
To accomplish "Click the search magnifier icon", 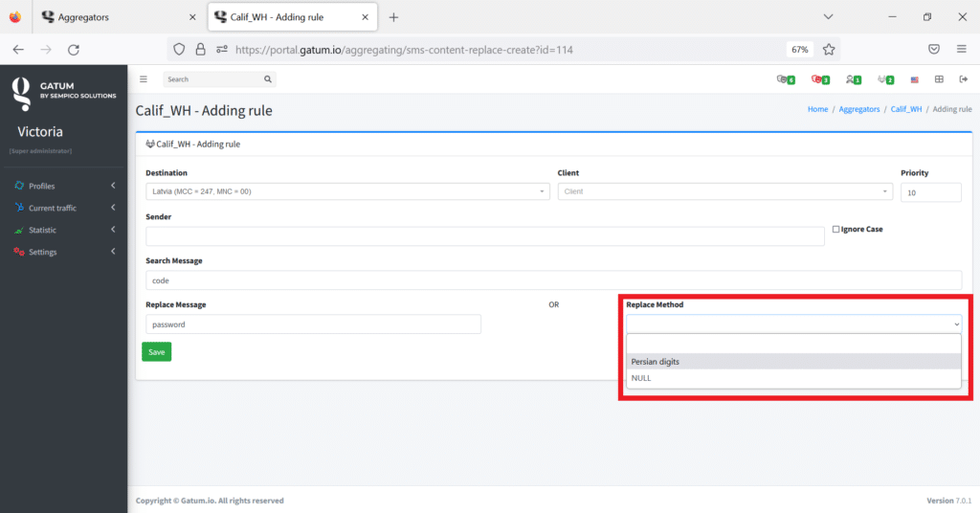I will pos(268,78).
